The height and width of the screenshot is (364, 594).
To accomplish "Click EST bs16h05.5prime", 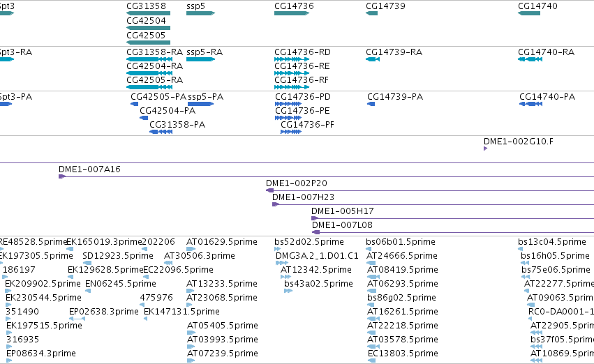I will tap(556, 256).
